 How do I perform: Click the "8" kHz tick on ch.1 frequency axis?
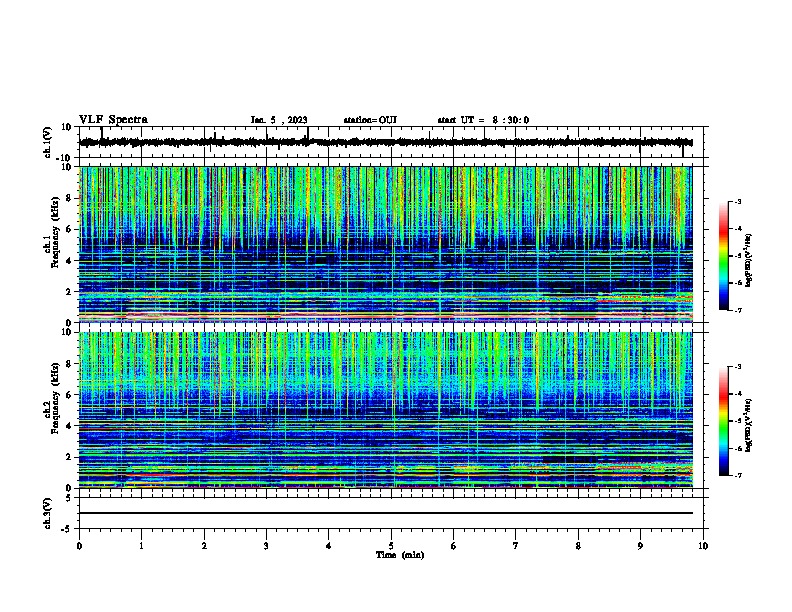(x=69, y=198)
